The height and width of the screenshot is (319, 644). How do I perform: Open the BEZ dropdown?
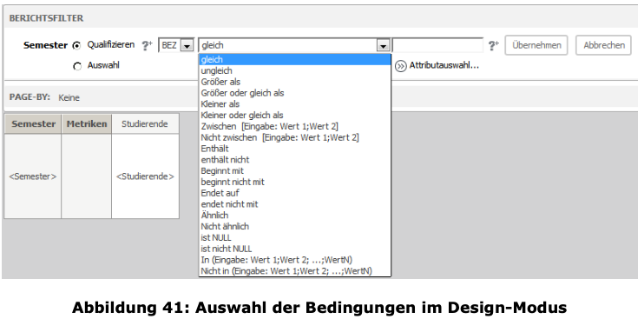[176, 45]
